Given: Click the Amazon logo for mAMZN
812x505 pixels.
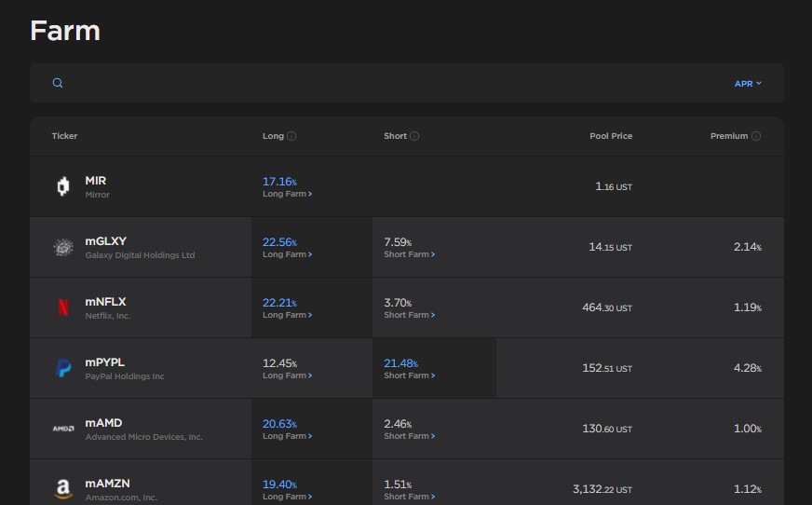Looking at the screenshot, I should tap(63, 489).
